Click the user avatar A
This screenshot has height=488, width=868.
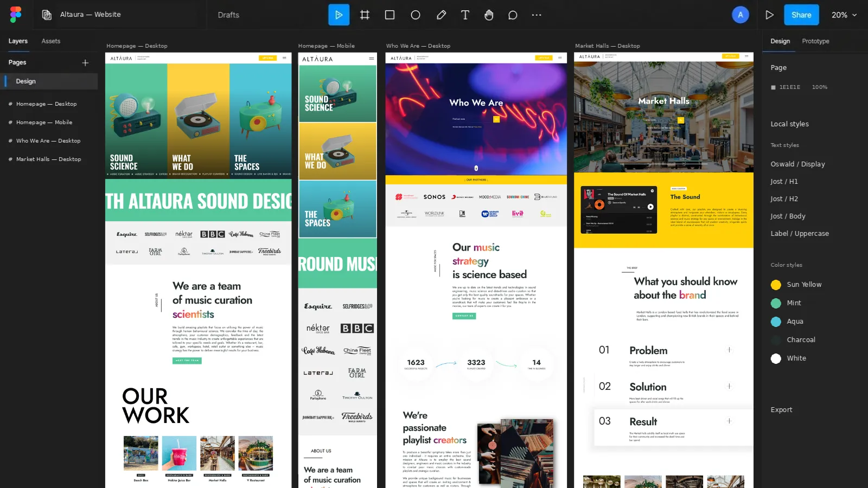click(x=740, y=15)
